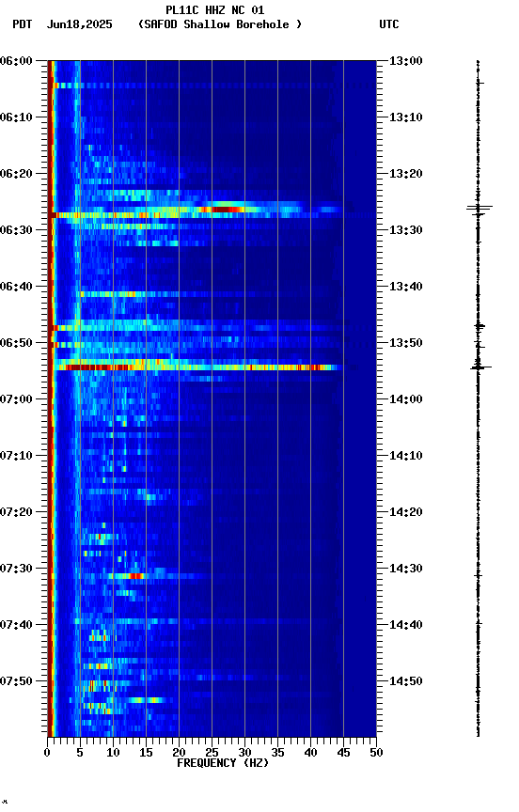The width and height of the screenshot is (519, 812).
Task: Click the 0 Hz axis tick label
Action: coord(48,753)
